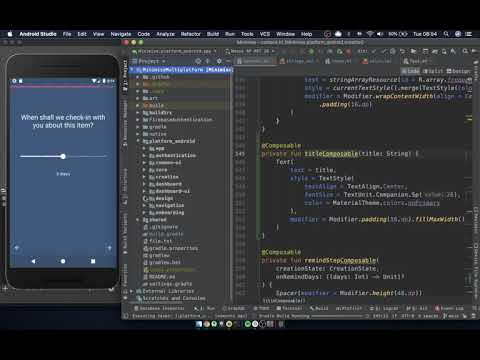
Task: Expand the authentication module folder
Action: click(144, 155)
